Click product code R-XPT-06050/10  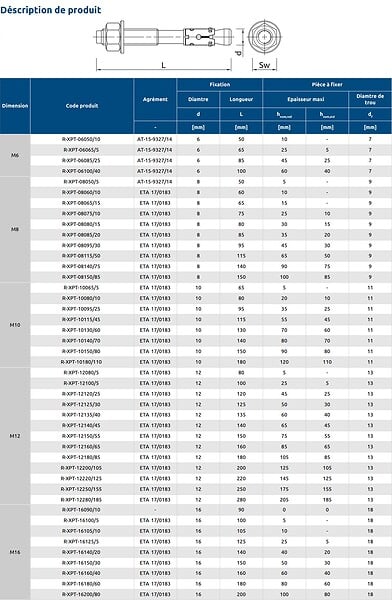pyautogui.click(x=81, y=139)
